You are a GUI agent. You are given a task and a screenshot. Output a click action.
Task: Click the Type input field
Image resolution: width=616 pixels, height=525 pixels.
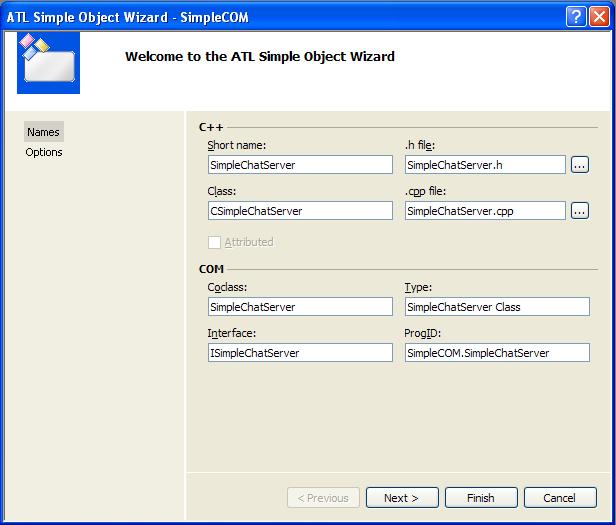tap(497, 307)
